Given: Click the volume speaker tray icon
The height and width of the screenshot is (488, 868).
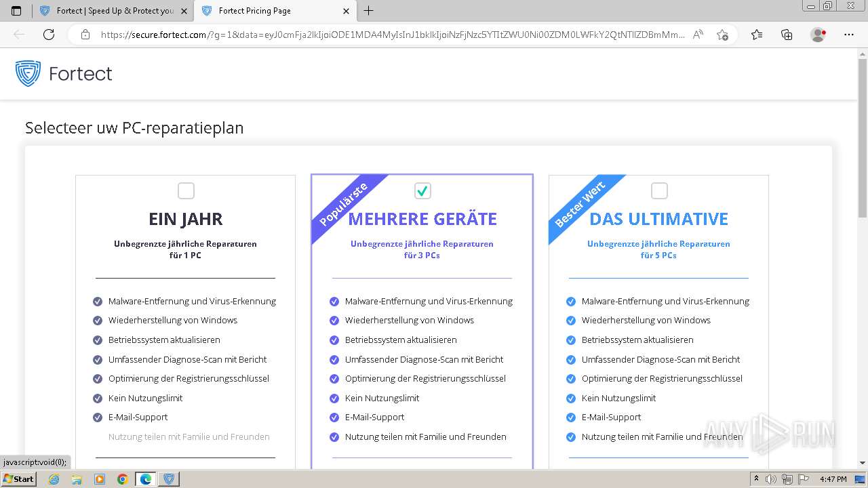Looking at the screenshot, I should point(771,479).
